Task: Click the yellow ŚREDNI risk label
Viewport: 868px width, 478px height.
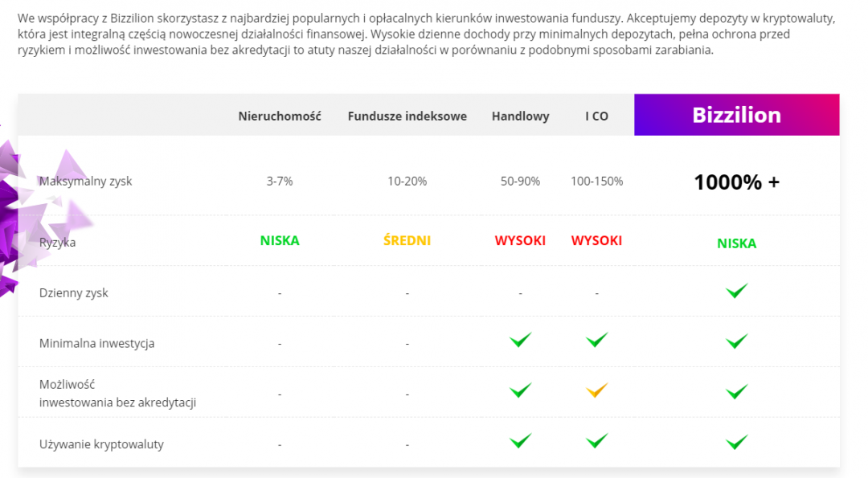Action: click(407, 240)
